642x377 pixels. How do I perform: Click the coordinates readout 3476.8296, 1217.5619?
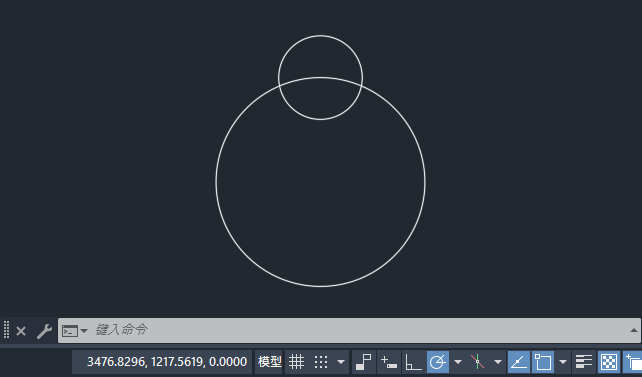click(x=167, y=362)
